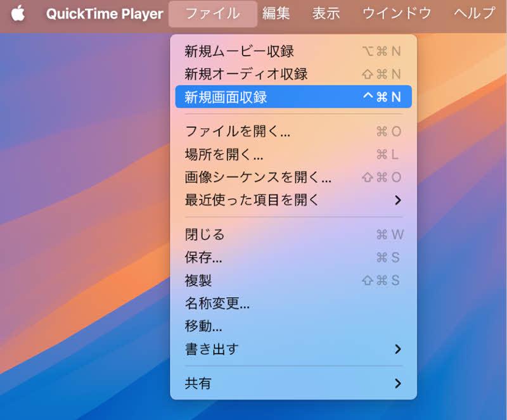Image resolution: width=507 pixels, height=420 pixels.
Task: Choose 新規ムービー収録
Action: point(293,51)
